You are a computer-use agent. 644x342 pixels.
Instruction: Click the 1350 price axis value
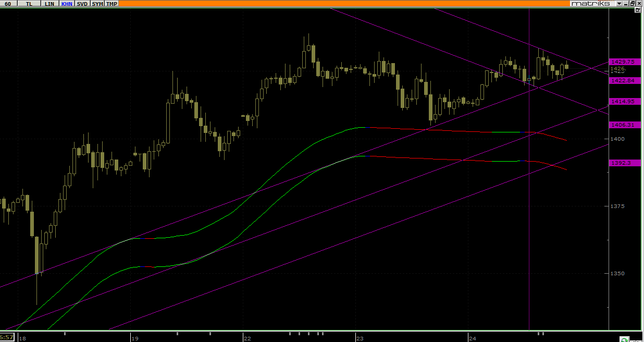point(618,273)
